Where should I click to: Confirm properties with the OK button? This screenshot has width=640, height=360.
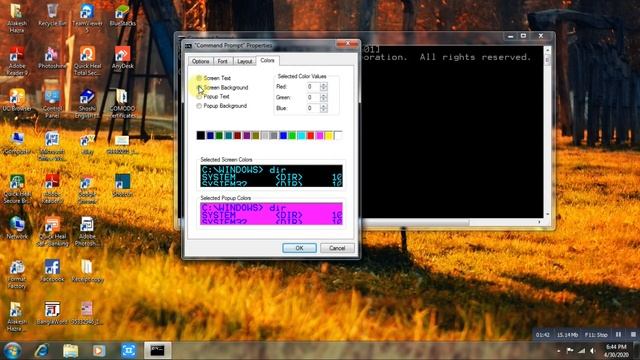coord(299,248)
